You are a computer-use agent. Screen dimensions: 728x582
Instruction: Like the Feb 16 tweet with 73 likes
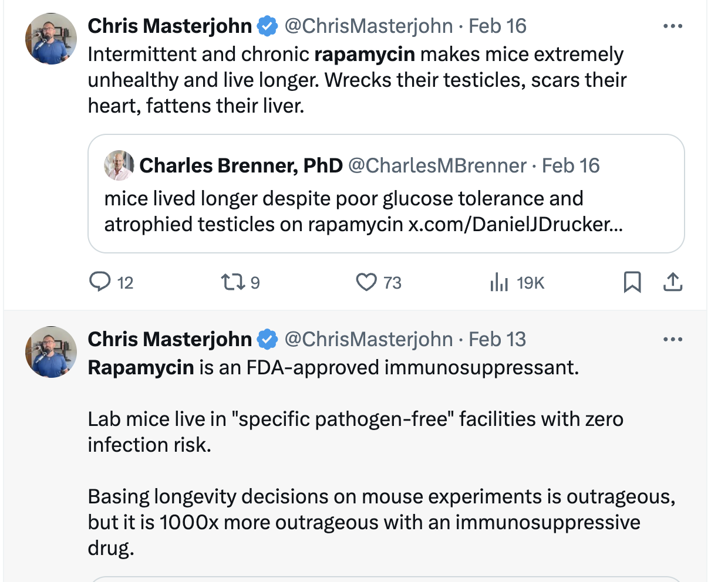coord(366,282)
